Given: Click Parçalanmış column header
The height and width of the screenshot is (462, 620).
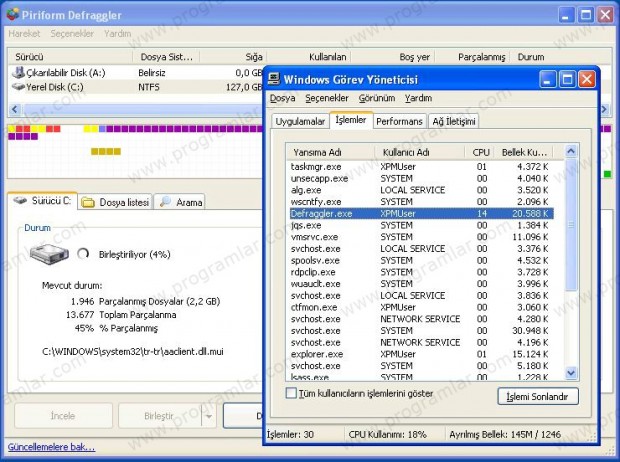Looking at the screenshot, I should point(472,57).
